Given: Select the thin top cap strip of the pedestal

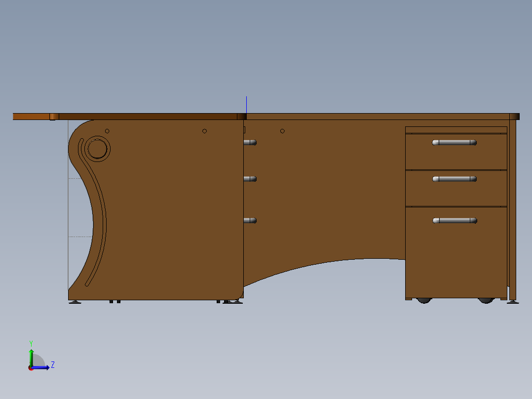Looking at the screenshot, I should [456, 130].
